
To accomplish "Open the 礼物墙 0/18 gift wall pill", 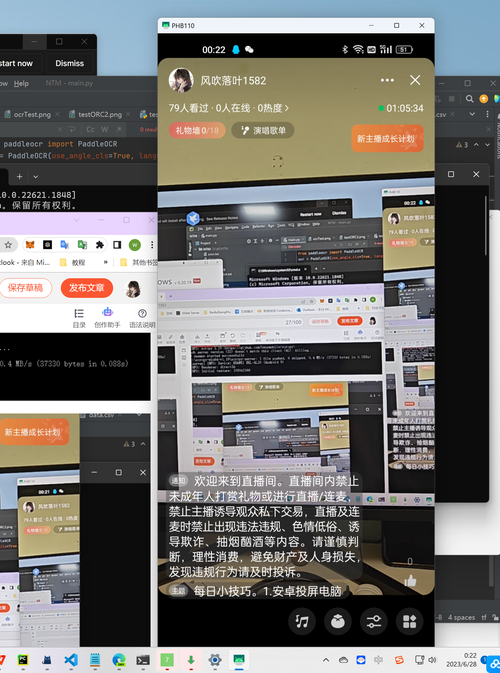I will coord(197,130).
